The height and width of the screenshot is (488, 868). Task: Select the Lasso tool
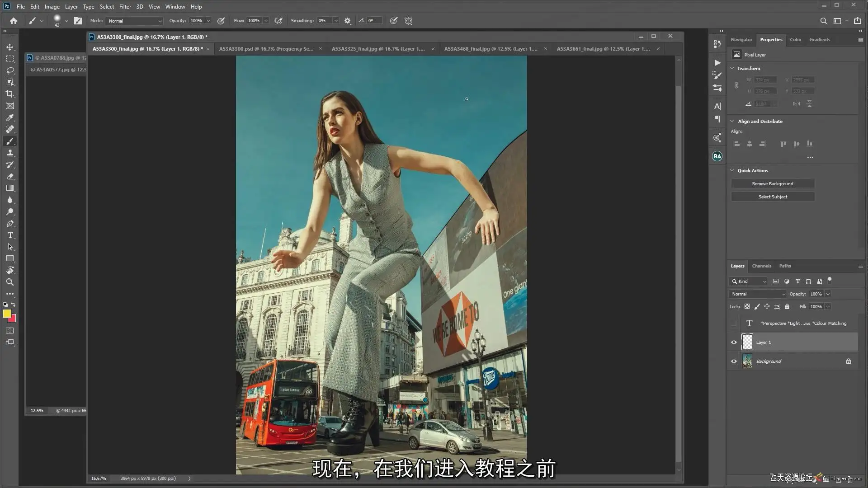point(10,70)
